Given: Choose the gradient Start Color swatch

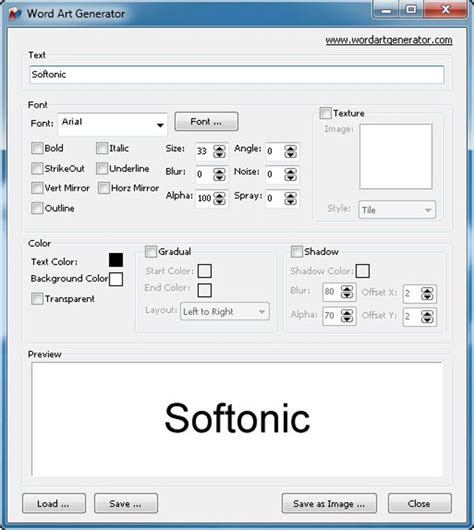Looking at the screenshot, I should 205,271.
